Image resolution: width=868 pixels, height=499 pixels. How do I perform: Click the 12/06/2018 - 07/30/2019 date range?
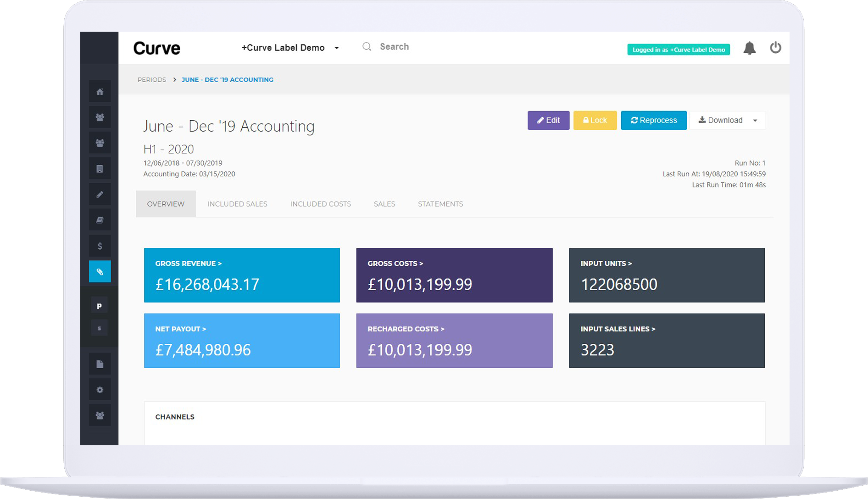(x=183, y=163)
